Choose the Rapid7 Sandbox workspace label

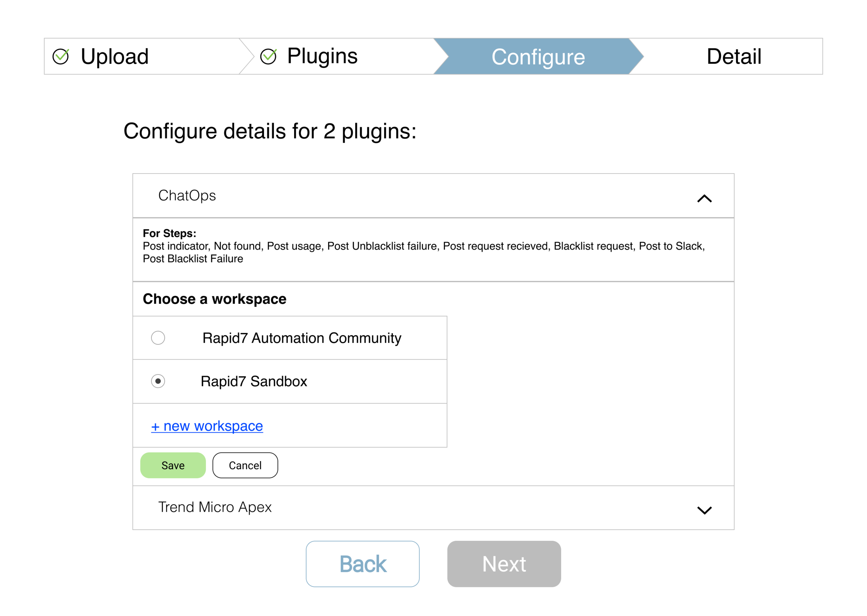[x=254, y=381]
